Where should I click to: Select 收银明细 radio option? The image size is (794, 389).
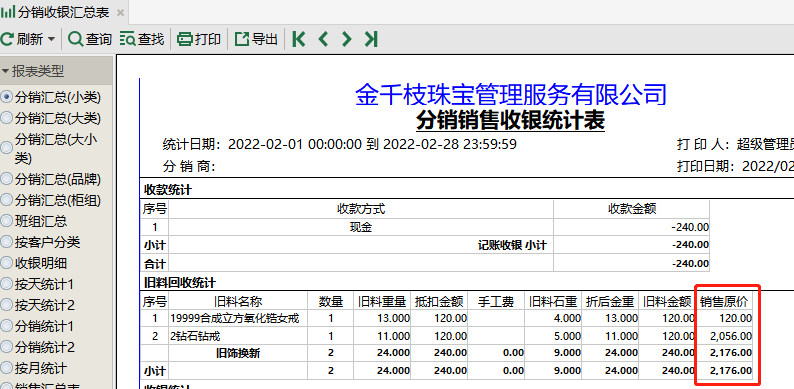tap(7, 263)
